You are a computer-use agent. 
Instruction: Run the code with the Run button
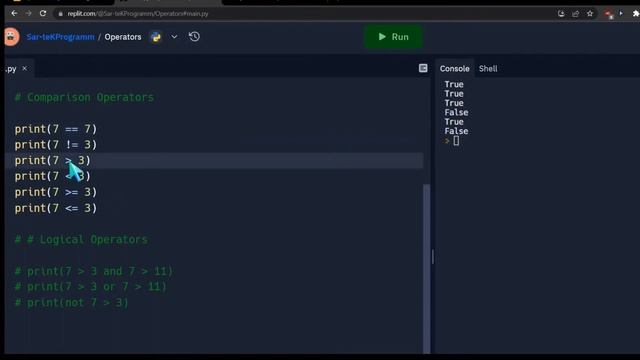[x=393, y=37]
